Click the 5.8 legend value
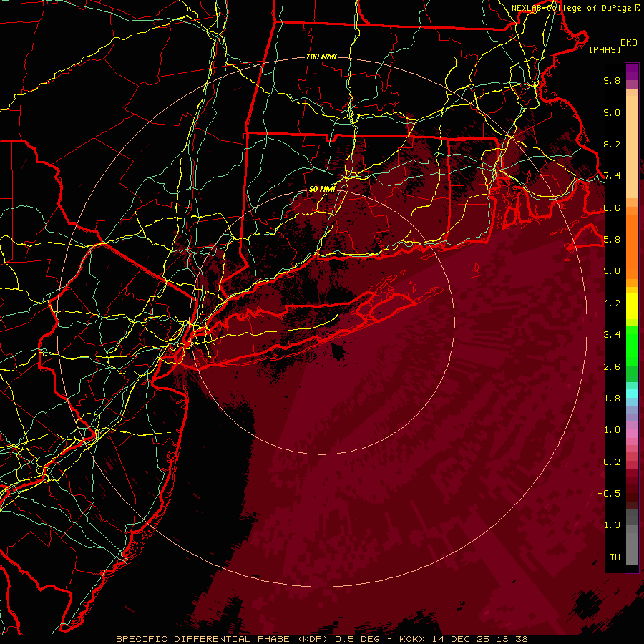 point(612,240)
